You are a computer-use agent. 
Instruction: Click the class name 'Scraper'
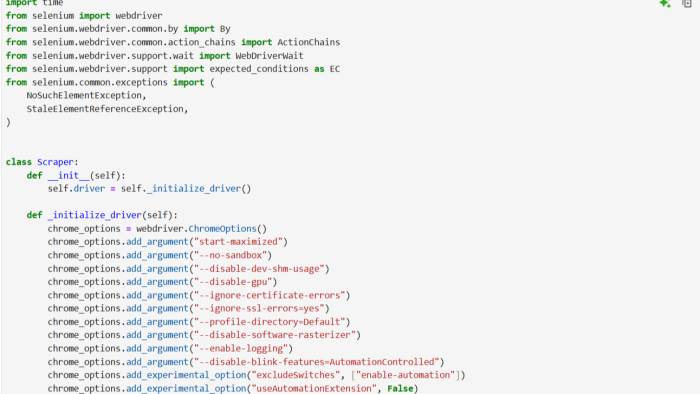pos(55,162)
